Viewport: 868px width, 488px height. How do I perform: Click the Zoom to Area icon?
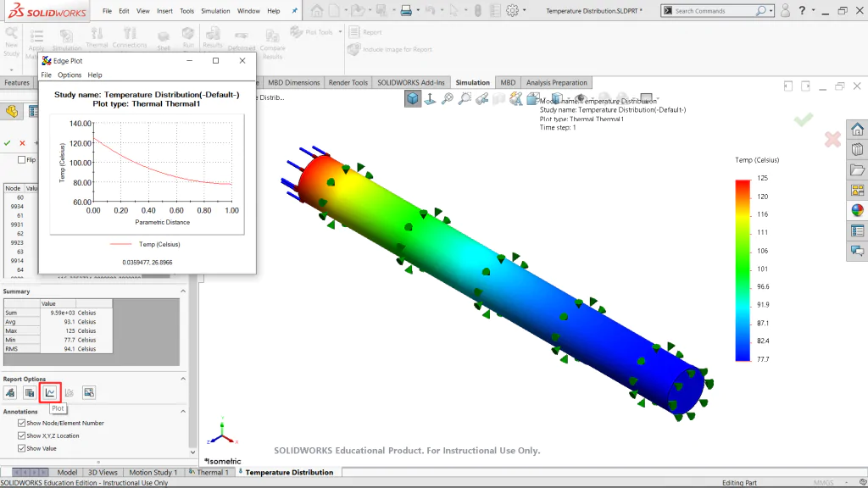coord(465,98)
